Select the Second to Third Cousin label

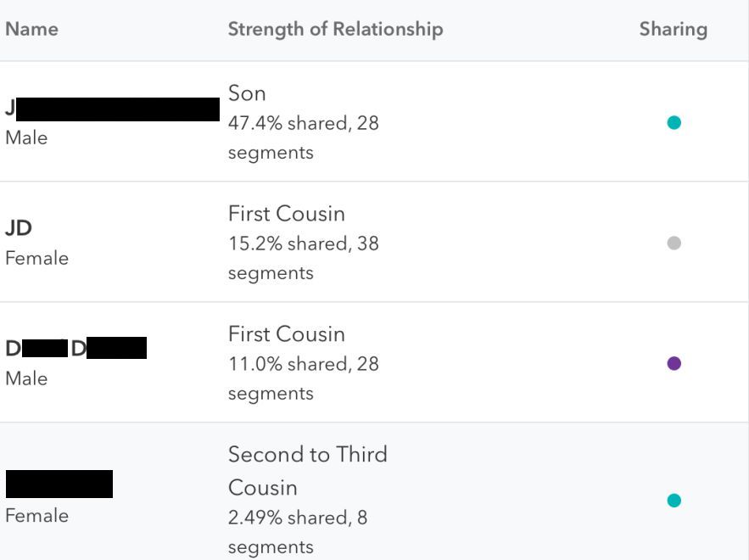tap(308, 471)
